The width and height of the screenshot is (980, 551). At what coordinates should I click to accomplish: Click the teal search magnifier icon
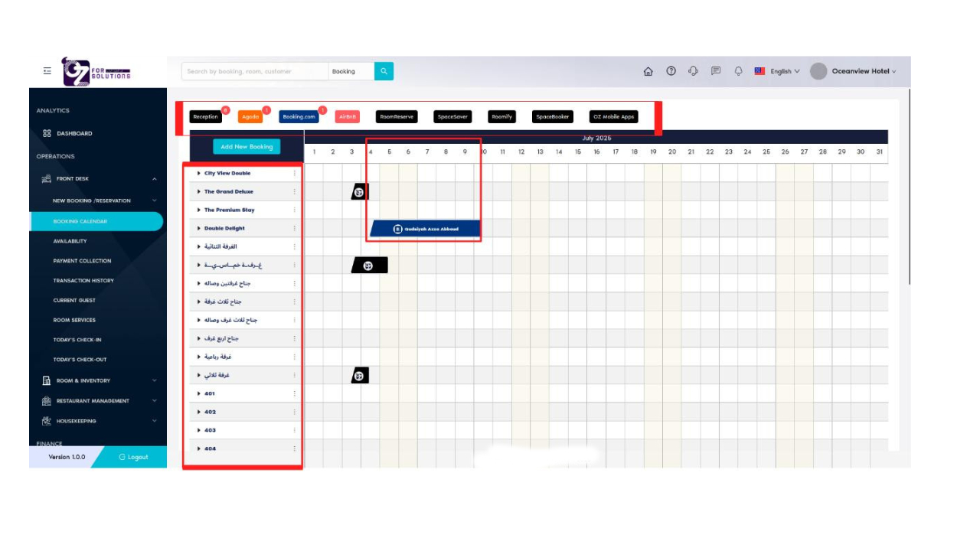[x=381, y=70]
